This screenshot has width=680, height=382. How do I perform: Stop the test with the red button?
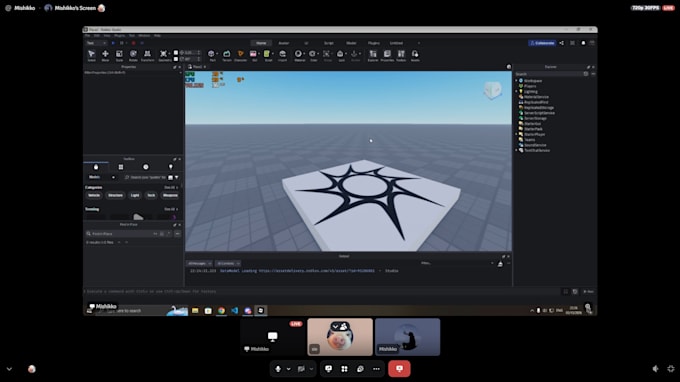click(134, 43)
